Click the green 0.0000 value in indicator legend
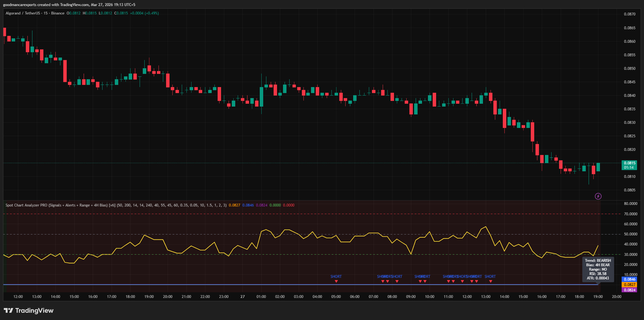 pos(275,205)
